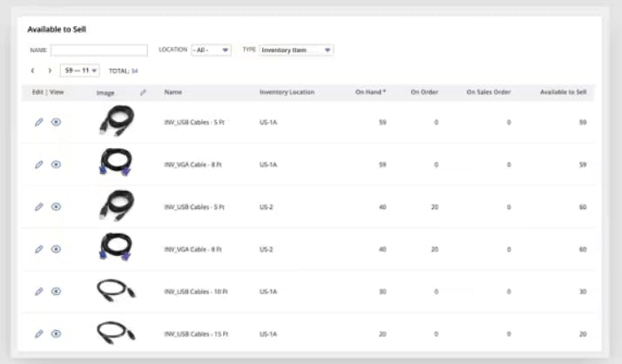Image resolution: width=622 pixels, height=364 pixels.
Task: Select INV_VGA Cable - 8 Ft name in US-2 row
Action: [x=193, y=249]
